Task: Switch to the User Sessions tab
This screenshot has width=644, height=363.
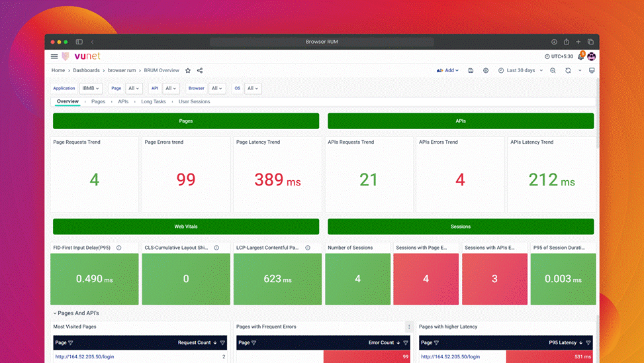Action: pos(194,101)
